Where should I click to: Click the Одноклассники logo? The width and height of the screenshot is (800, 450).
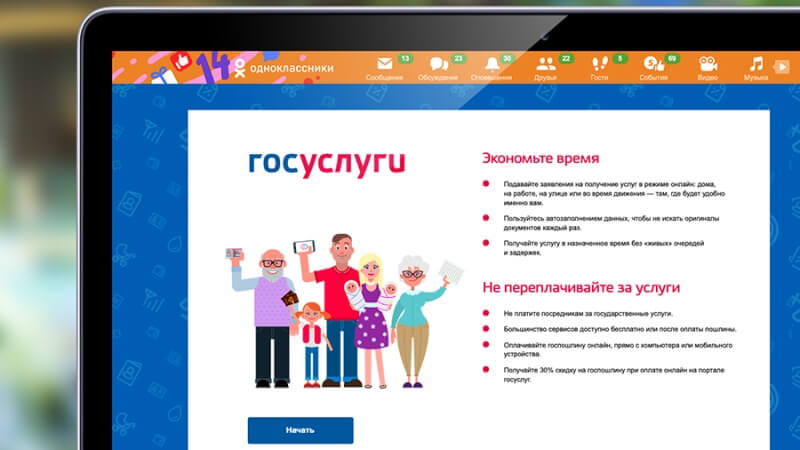(284, 68)
